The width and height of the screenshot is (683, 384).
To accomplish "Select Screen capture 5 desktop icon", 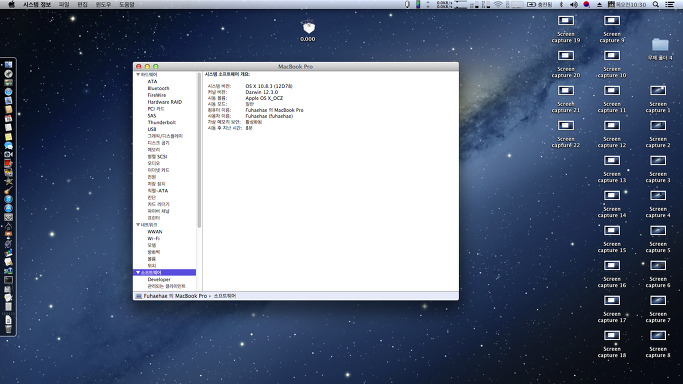I will click(658, 231).
